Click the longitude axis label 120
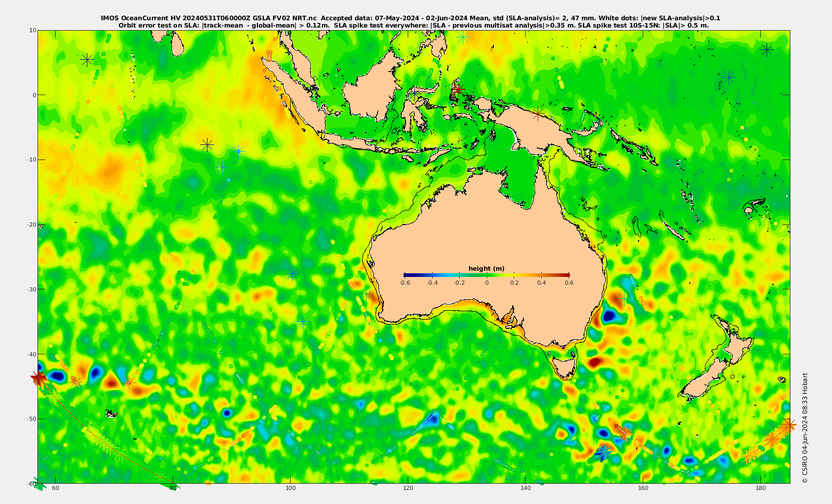This screenshot has width=832, height=504. 408,488
